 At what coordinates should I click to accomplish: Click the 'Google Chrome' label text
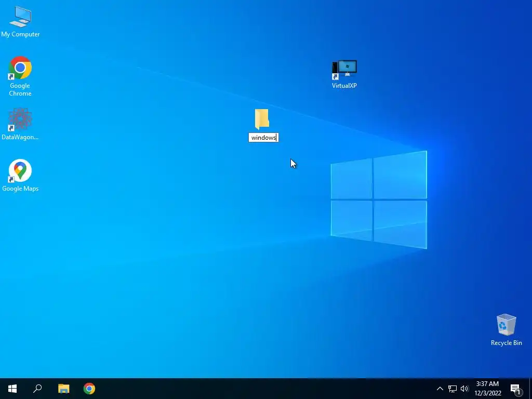pyautogui.click(x=20, y=89)
